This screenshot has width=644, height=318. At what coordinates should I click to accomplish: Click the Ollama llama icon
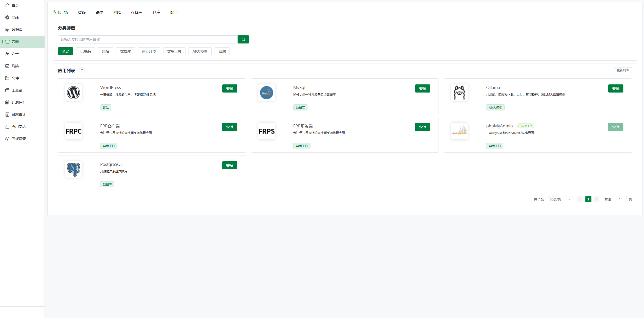459,93
